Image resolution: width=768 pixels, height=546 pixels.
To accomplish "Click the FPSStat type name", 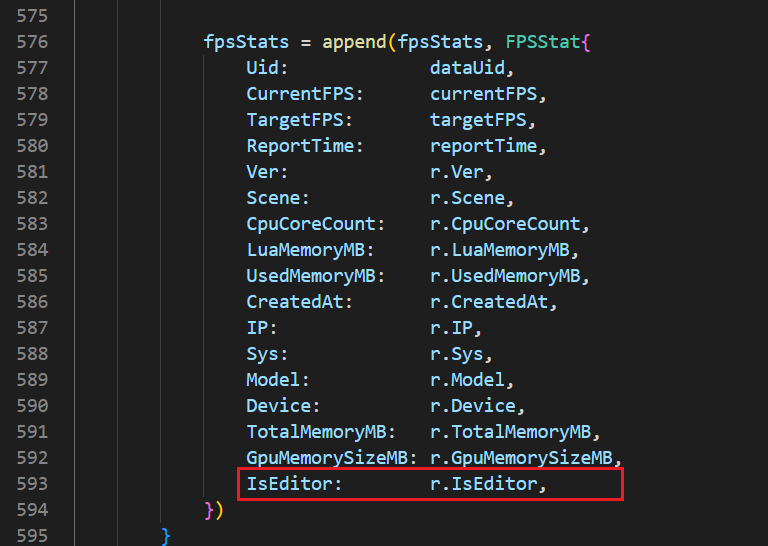I will pyautogui.click(x=543, y=42).
